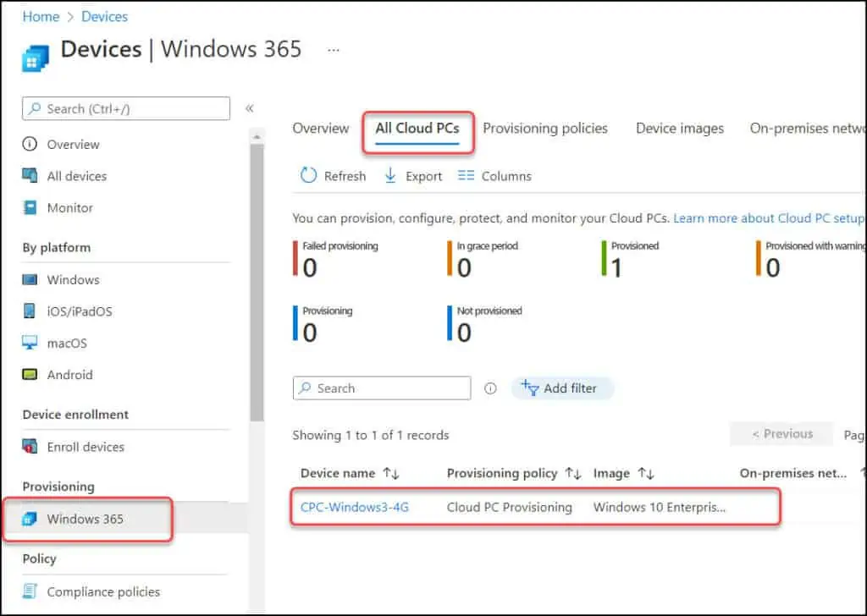Sort by Image column arrows

coord(646,474)
